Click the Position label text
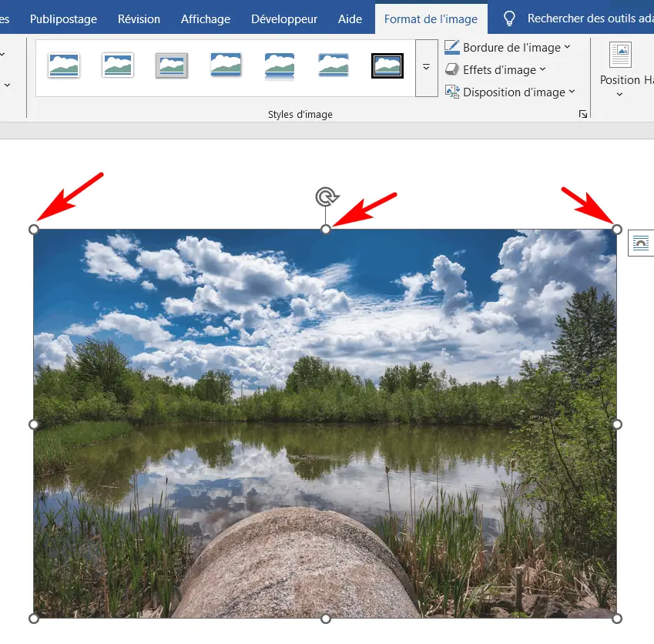The width and height of the screenshot is (654, 644). 620,79
